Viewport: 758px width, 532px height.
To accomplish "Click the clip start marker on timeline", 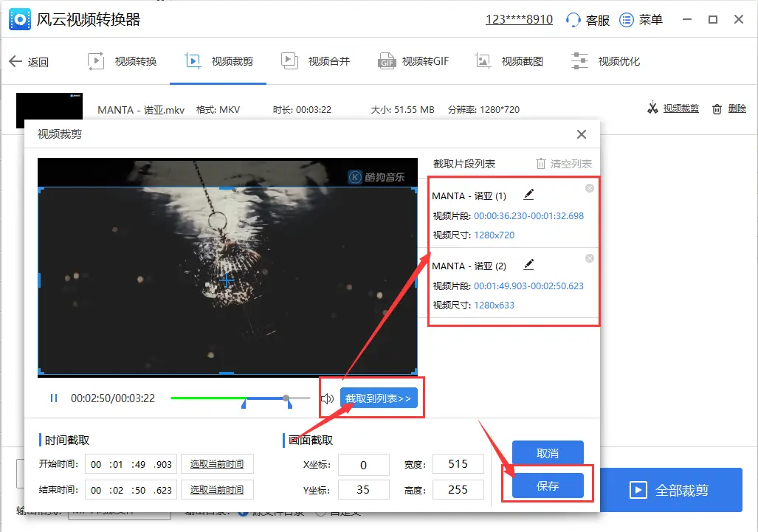I will pos(244,404).
